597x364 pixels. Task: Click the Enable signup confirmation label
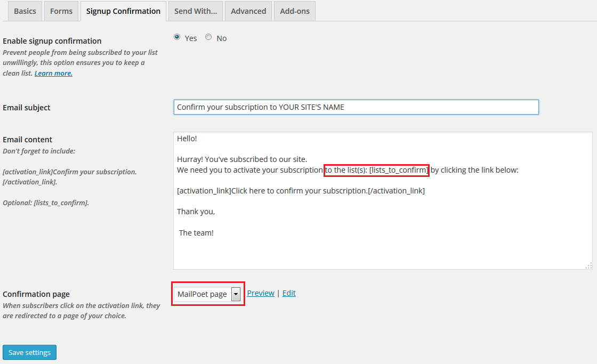[x=52, y=41]
